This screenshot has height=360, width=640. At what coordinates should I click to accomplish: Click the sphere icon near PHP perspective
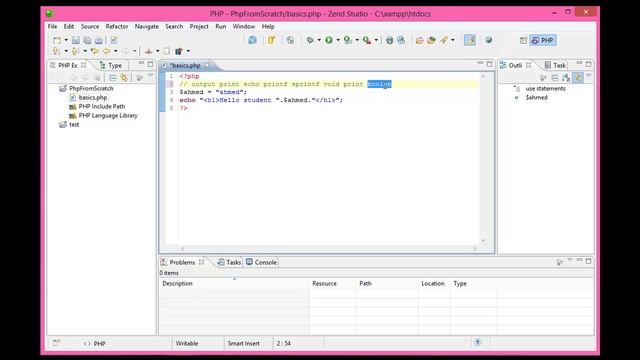pos(489,40)
